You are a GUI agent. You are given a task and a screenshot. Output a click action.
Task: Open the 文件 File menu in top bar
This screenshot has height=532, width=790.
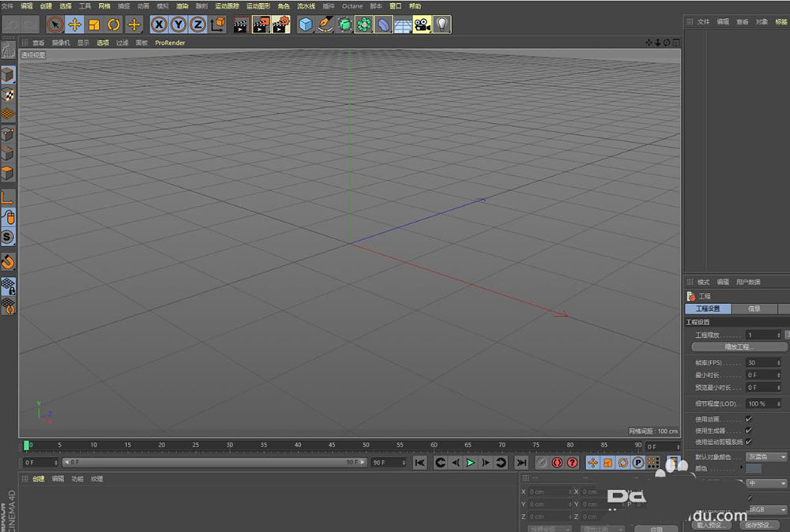[7, 6]
